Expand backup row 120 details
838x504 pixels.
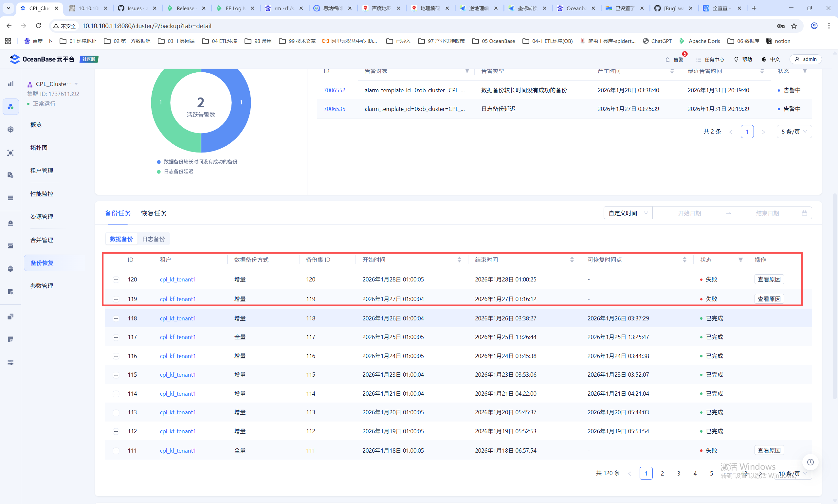click(x=116, y=279)
